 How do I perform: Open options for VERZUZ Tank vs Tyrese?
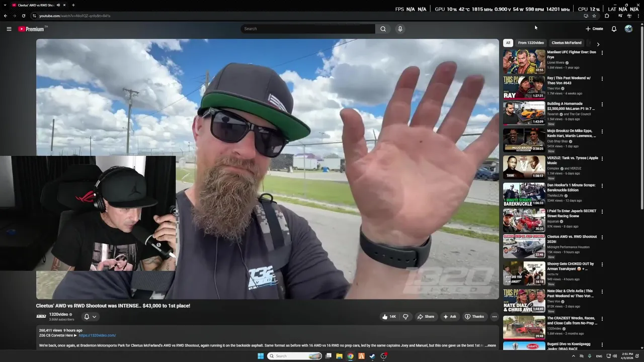coord(602,159)
